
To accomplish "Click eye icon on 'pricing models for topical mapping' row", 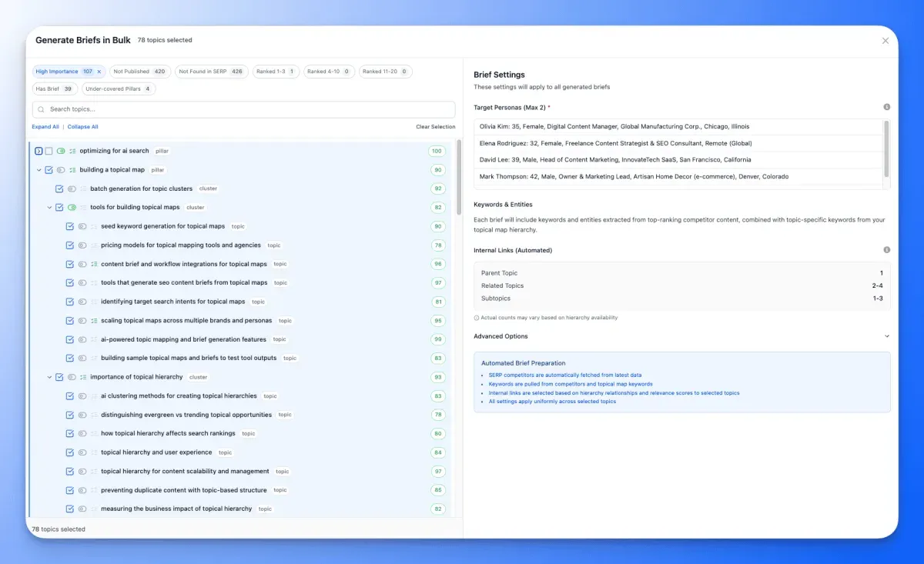I will (x=82, y=245).
